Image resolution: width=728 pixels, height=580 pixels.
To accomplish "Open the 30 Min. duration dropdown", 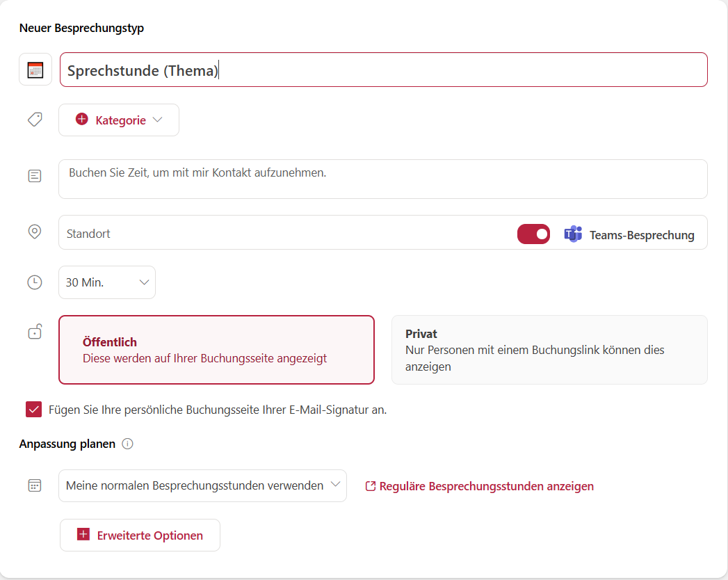I will [107, 282].
